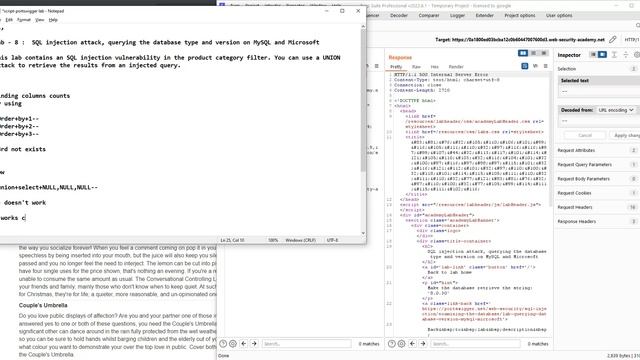The height and width of the screenshot is (360, 640).
Task: Open the Response hamburger options menu
Action: point(546,66)
